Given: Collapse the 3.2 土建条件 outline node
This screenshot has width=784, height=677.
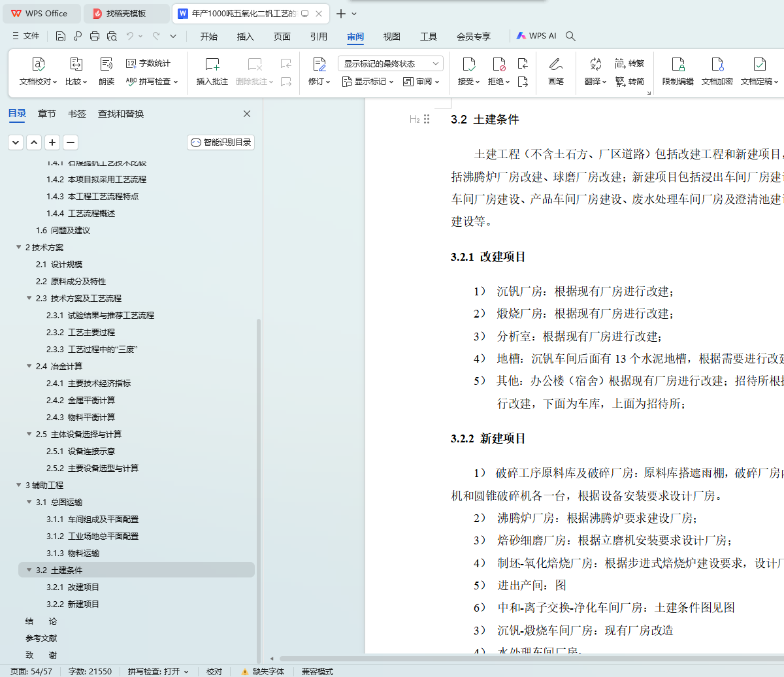Looking at the screenshot, I should pos(29,570).
